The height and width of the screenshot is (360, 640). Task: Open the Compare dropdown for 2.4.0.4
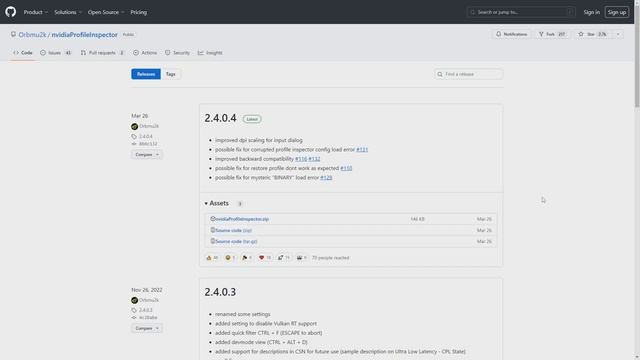point(147,155)
